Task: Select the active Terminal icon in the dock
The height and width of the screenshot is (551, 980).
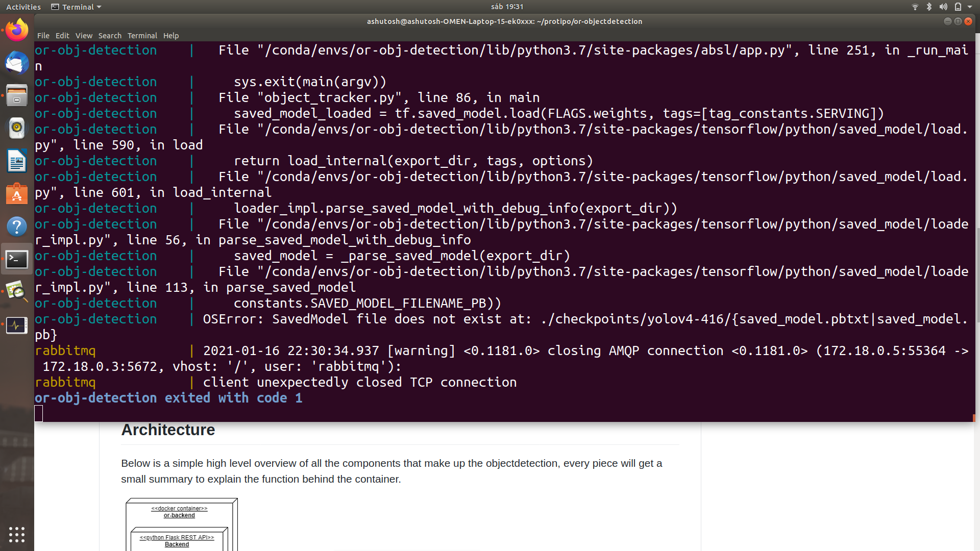Action: click(17, 259)
